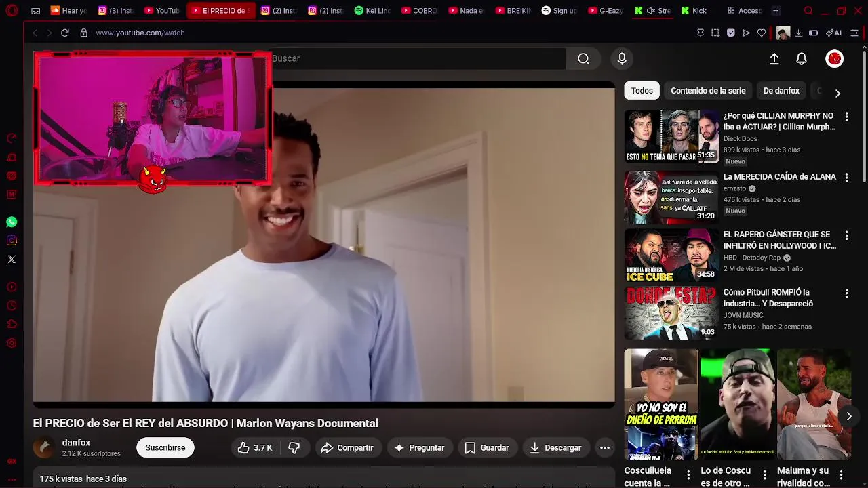Open the browser profile avatar
This screenshot has height=488, width=868.
(x=783, y=33)
